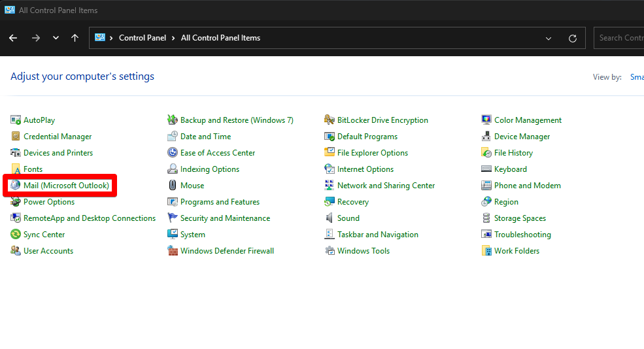The height and width of the screenshot is (349, 644).
Task: Open the Programs and Features link
Action: pyautogui.click(x=220, y=202)
